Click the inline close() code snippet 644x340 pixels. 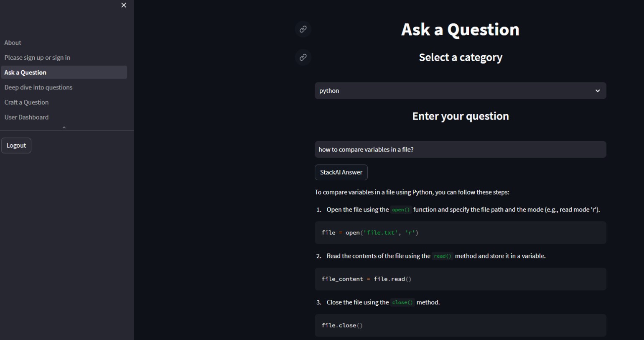(x=402, y=302)
